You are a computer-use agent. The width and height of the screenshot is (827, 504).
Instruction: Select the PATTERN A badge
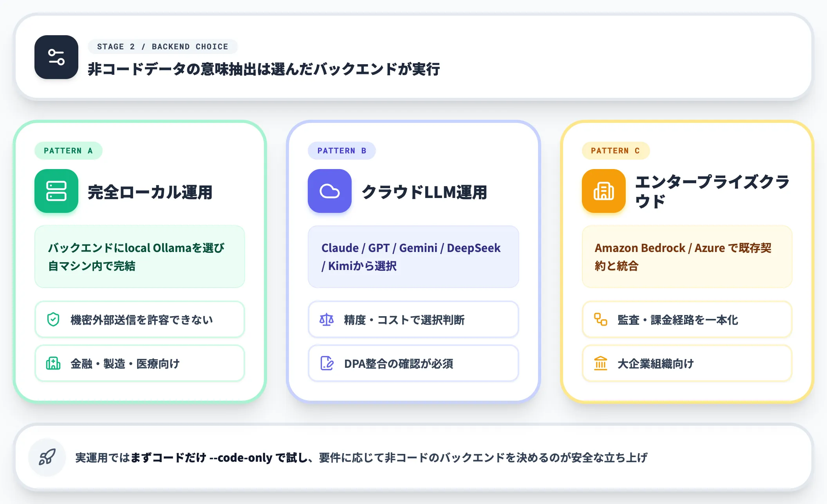(x=69, y=151)
